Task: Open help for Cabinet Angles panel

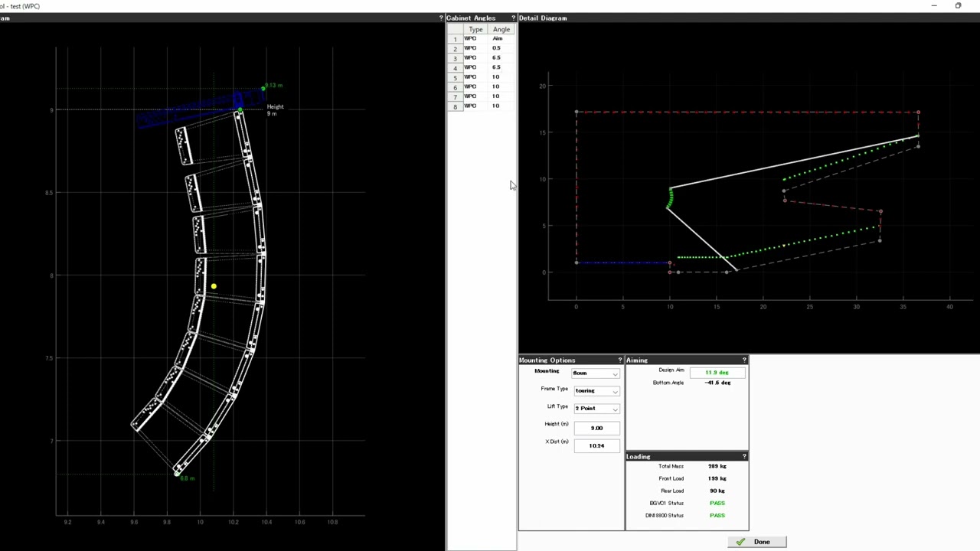Action: (x=513, y=18)
